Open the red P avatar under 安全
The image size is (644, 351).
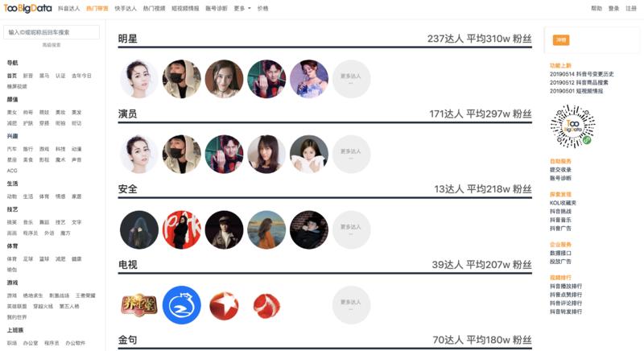point(182,229)
